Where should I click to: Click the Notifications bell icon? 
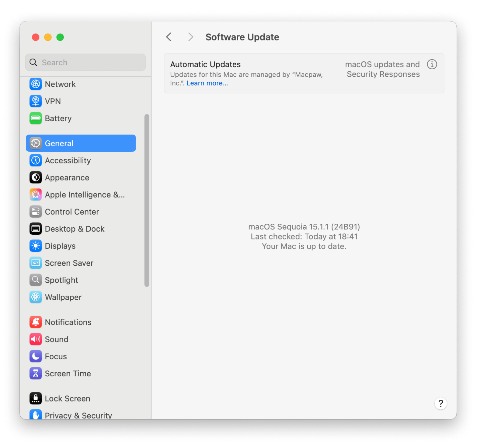pos(36,322)
